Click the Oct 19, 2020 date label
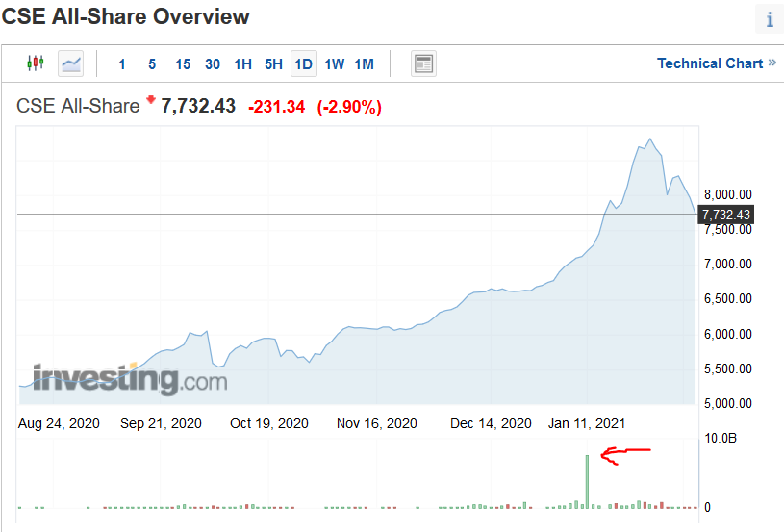Image resolution: width=784 pixels, height=532 pixels. (269, 423)
